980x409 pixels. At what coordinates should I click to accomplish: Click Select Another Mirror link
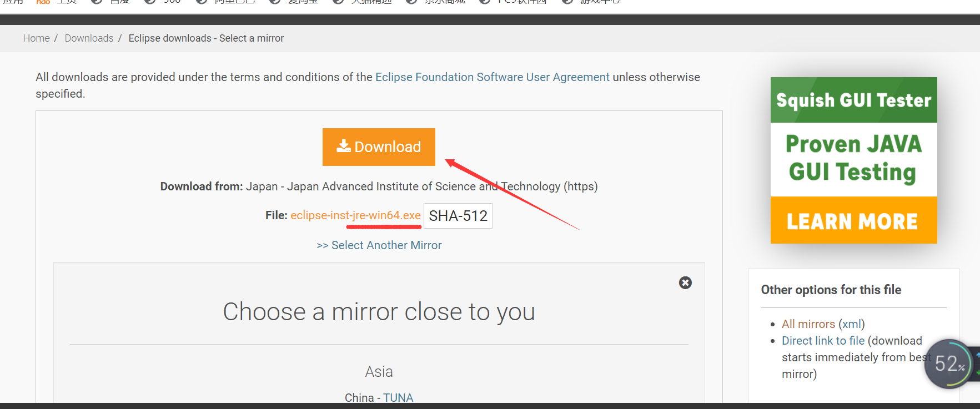pos(379,245)
